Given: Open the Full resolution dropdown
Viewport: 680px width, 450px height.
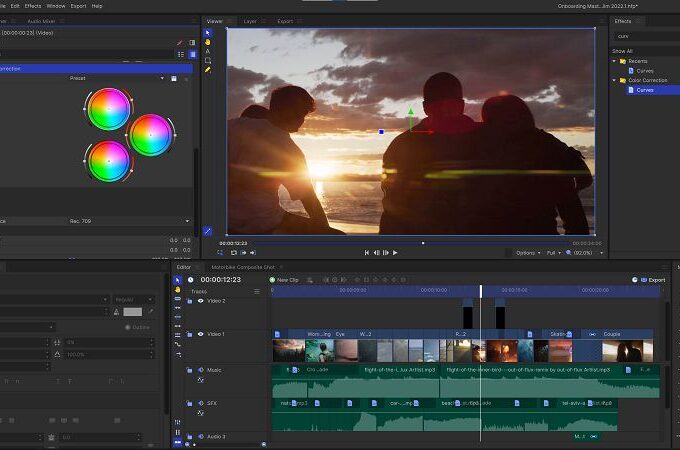Looking at the screenshot, I should (551, 253).
